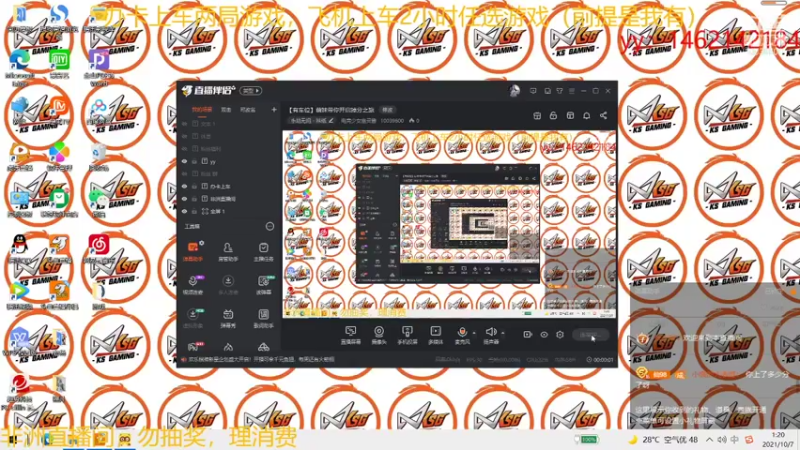Click the modify title button

(x=388, y=110)
